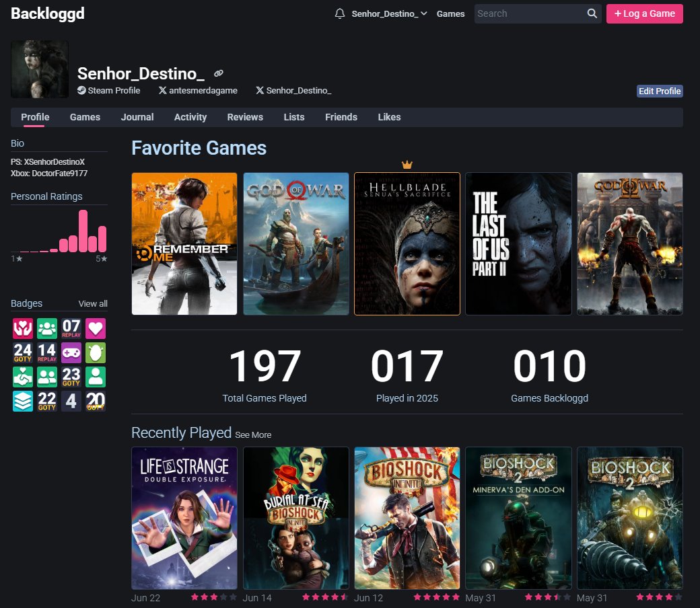This screenshot has width=700, height=608.
Task: Click the green ogre head badge
Action: pyautogui.click(x=96, y=353)
